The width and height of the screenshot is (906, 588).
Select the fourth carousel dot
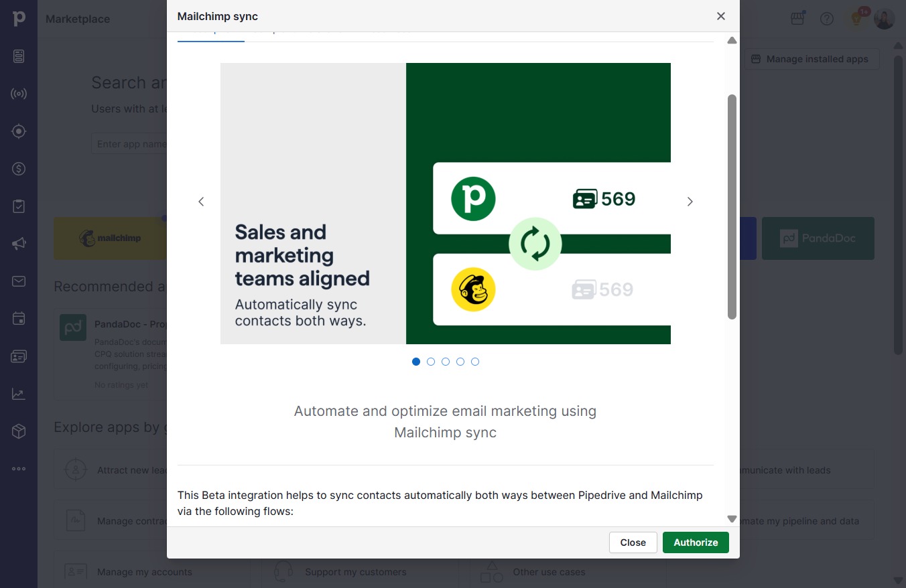point(460,362)
